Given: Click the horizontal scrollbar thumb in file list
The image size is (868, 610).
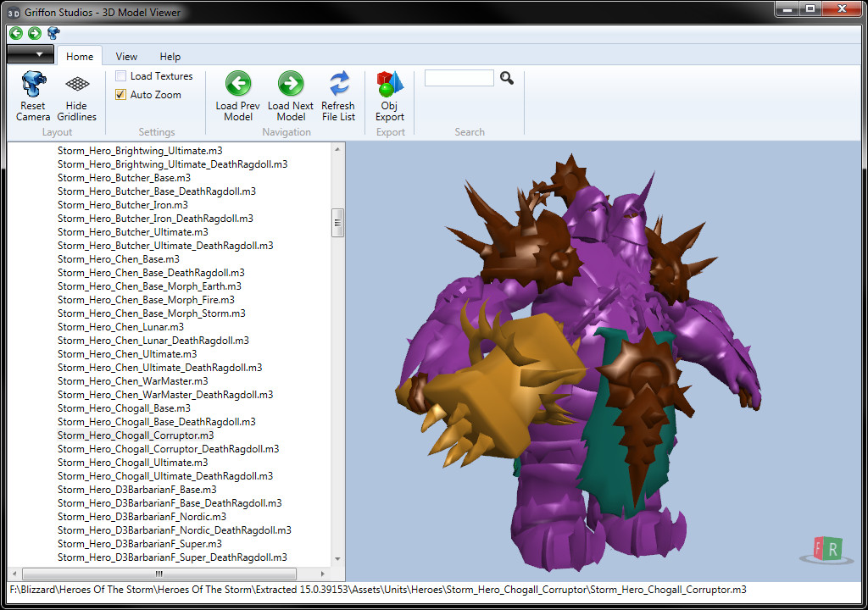Looking at the screenshot, I should click(x=159, y=574).
